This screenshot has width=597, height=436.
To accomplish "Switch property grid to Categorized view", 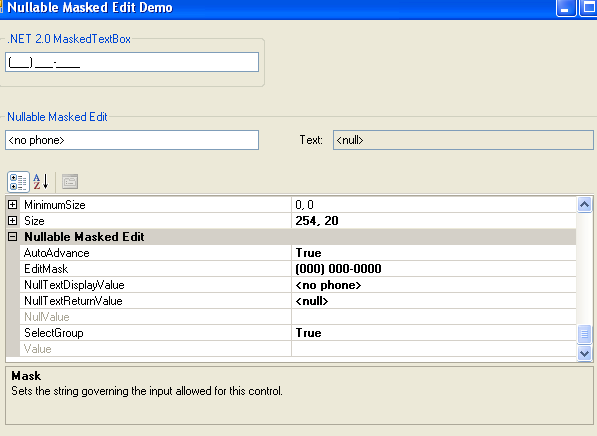I will pyautogui.click(x=18, y=182).
